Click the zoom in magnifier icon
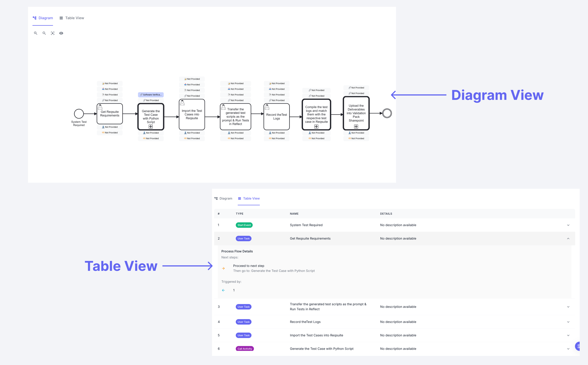 click(x=36, y=33)
